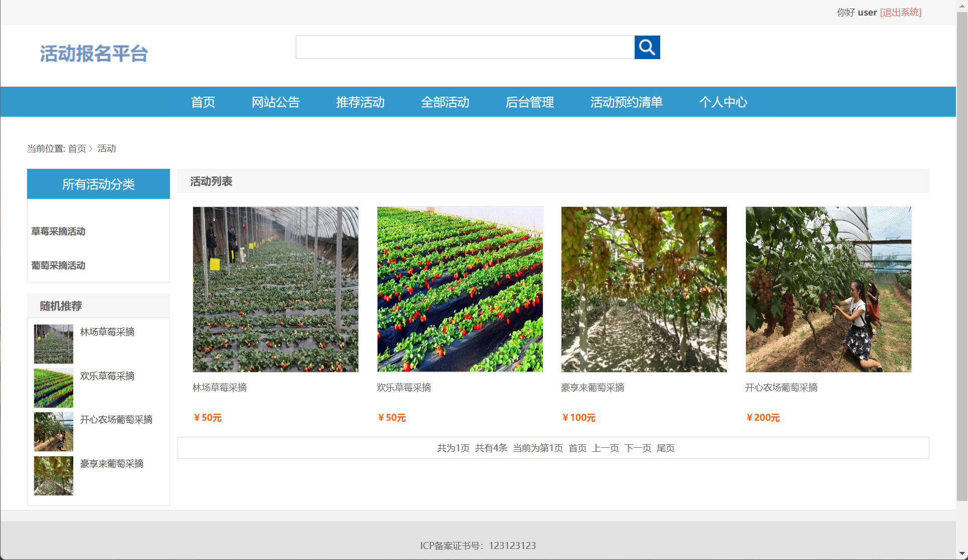
Task: Open the 林场草莓采摘 activity thumbnail
Action: (x=275, y=289)
